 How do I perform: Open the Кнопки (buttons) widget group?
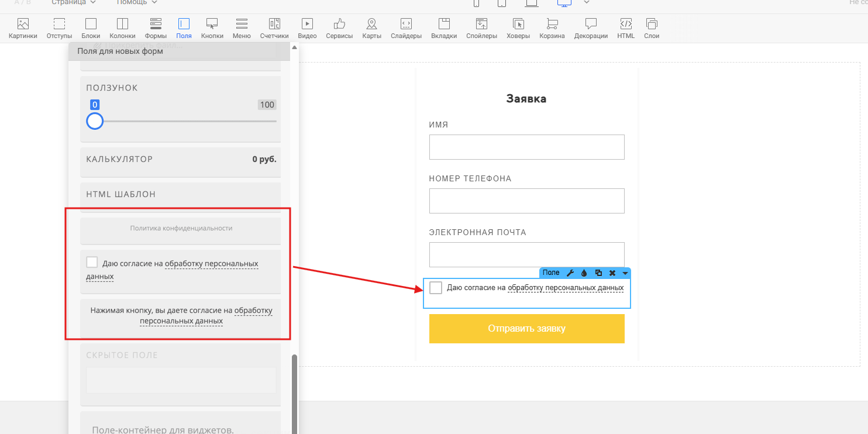(x=212, y=29)
